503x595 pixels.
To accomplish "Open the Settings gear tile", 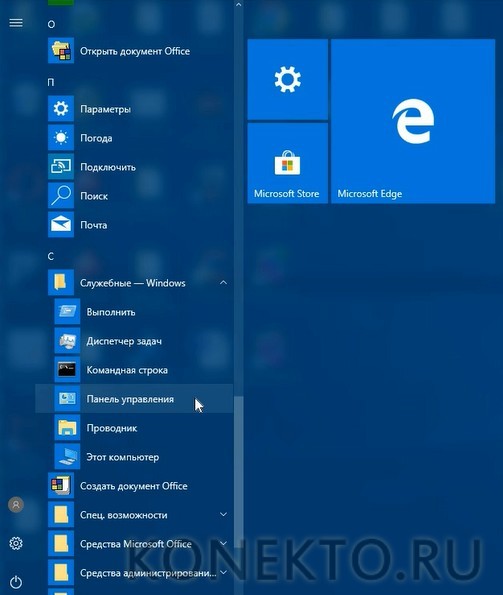I will point(288,79).
